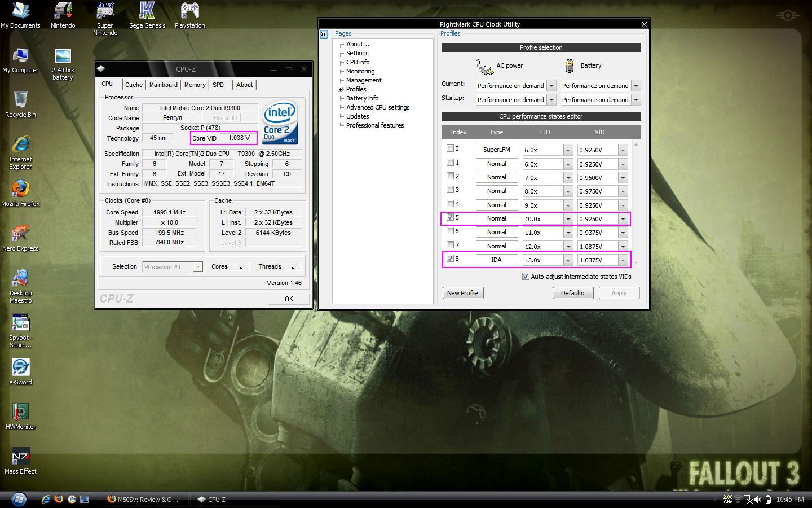Switch to the Mainboard tab in CPU-Z

coord(164,85)
